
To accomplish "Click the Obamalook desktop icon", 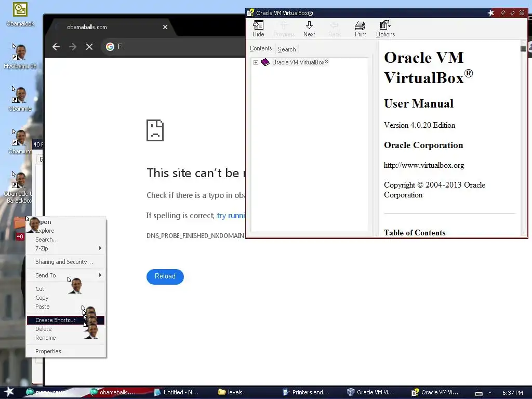I will pos(20,15).
